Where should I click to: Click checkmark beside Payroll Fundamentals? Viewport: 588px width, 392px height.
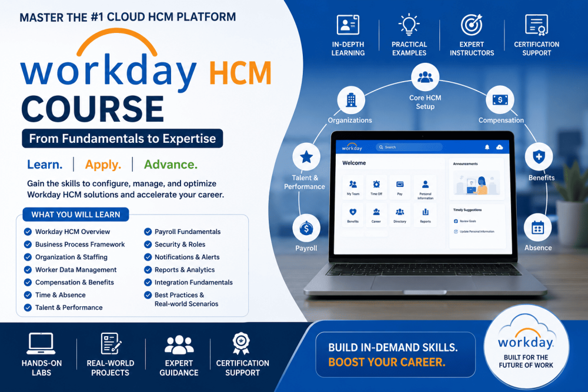(x=148, y=232)
